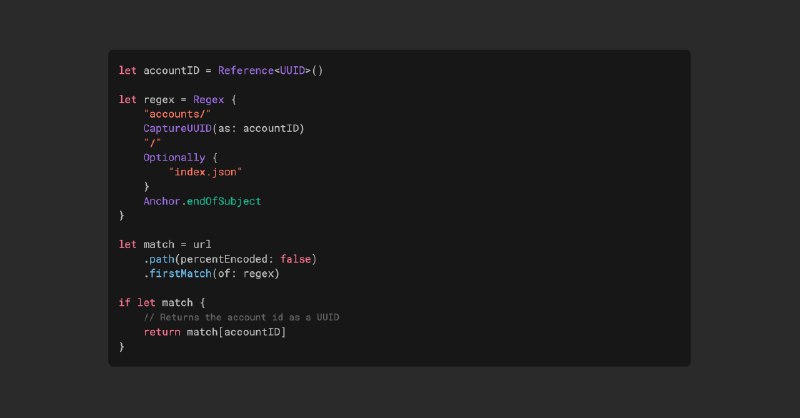Click the 'CaptureUUID(as: accountID)' line
Screen dimensions: 800x418
tap(223, 129)
